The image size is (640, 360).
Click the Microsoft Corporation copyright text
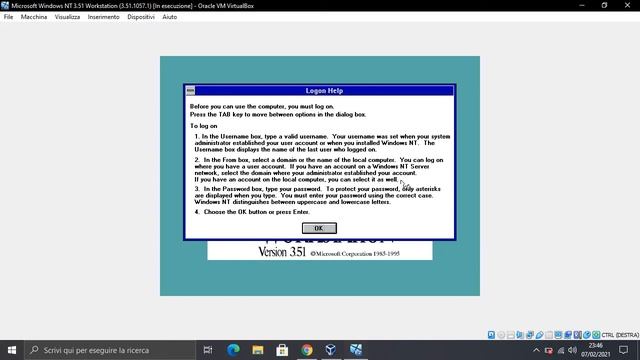tap(355, 253)
